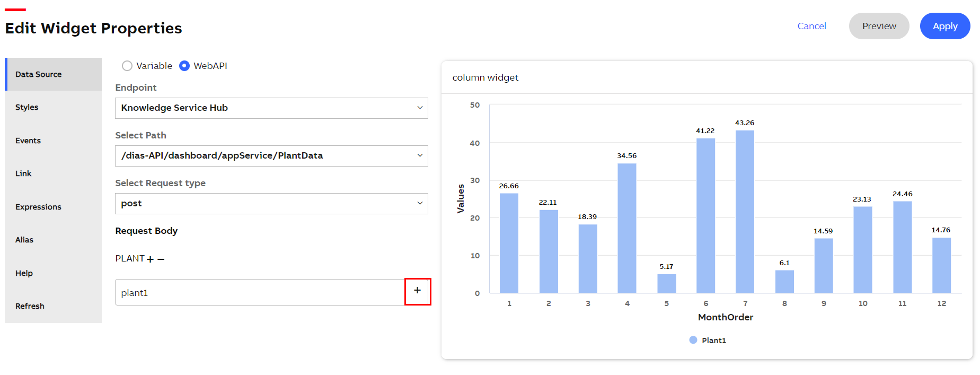Click the Cancel link

pos(811,26)
